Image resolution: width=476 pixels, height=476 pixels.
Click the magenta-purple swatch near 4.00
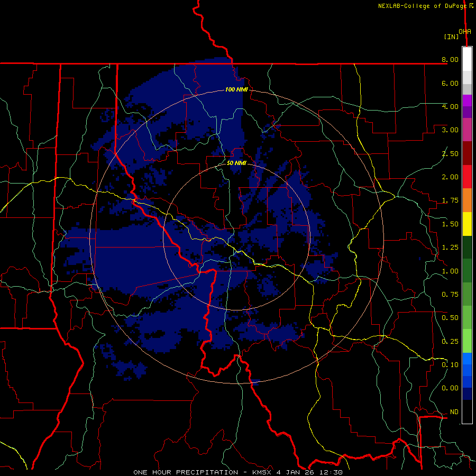[x=467, y=100]
